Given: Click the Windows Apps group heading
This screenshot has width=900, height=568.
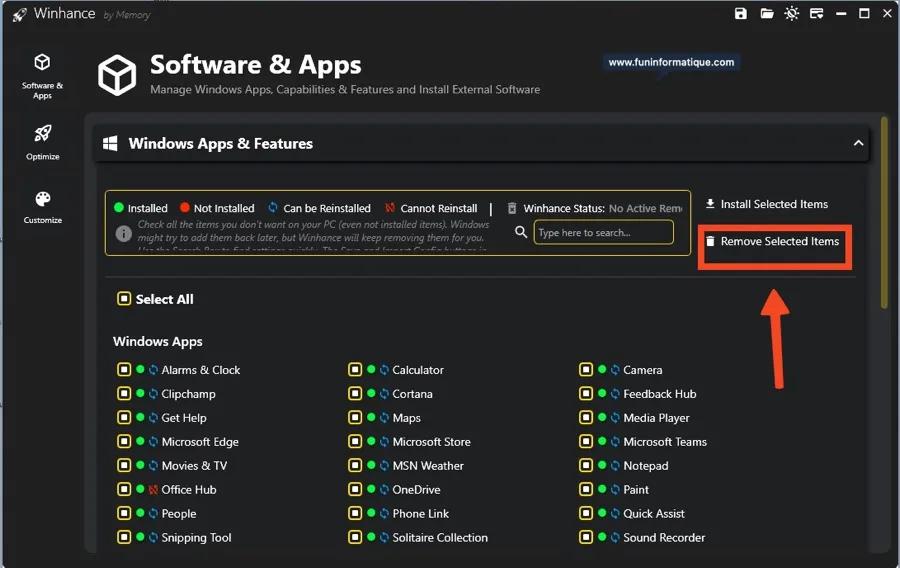Looking at the screenshot, I should [x=158, y=341].
